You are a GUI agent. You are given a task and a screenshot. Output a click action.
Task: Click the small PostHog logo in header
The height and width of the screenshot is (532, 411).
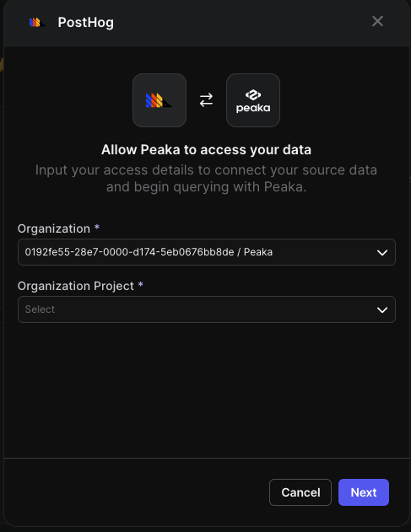pyautogui.click(x=37, y=23)
